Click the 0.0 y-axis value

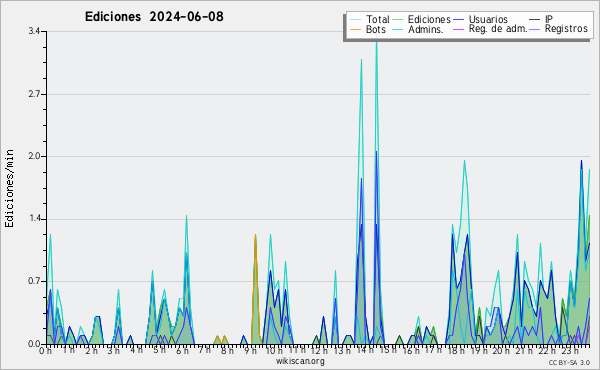tap(34, 344)
